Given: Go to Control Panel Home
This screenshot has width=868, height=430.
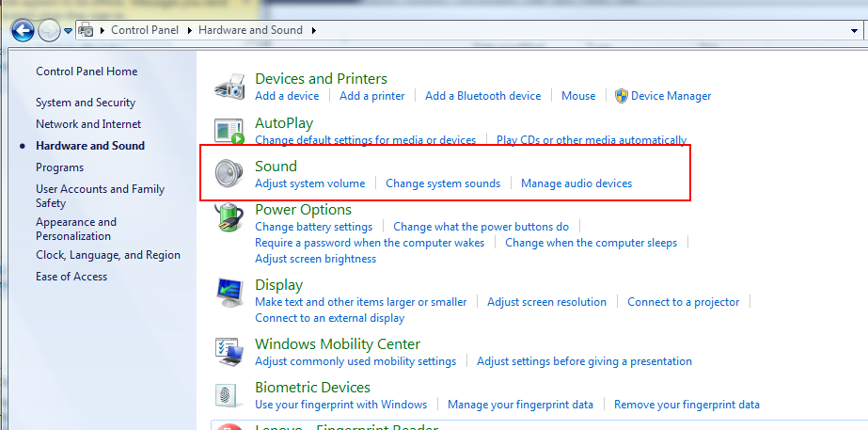Looking at the screenshot, I should (x=87, y=72).
